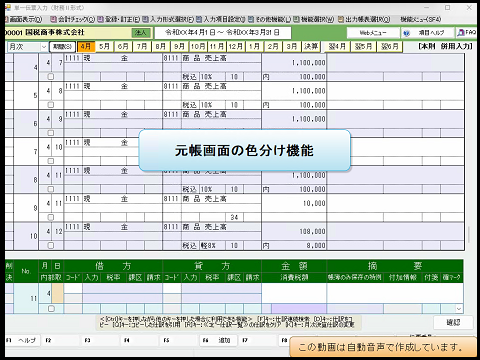480x360 pixels.
Task: Click the day field in entry row 11
Action: (57, 293)
